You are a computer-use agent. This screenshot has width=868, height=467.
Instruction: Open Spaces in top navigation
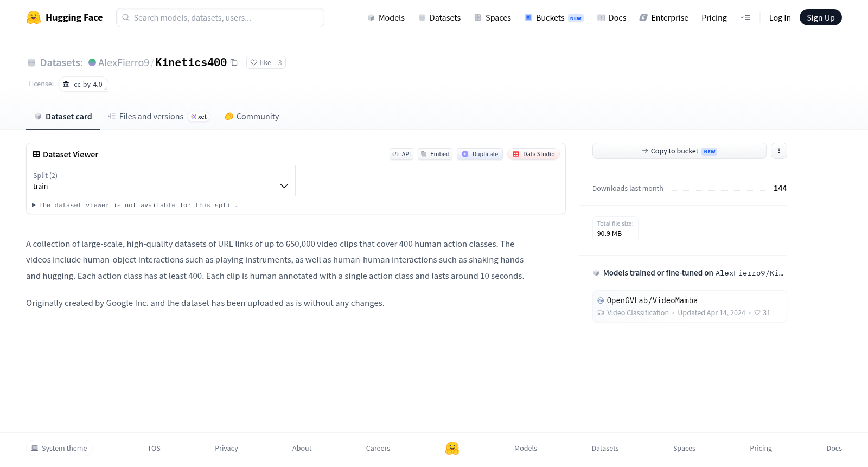[x=493, y=17]
